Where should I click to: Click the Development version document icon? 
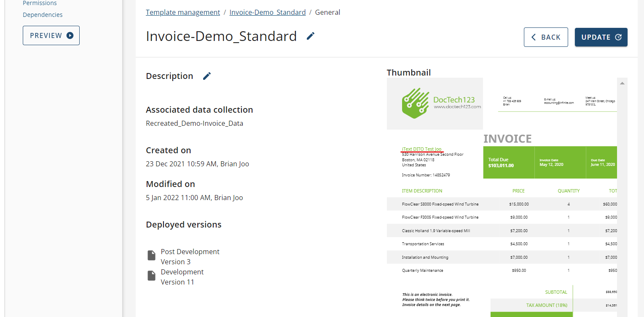[151, 276]
